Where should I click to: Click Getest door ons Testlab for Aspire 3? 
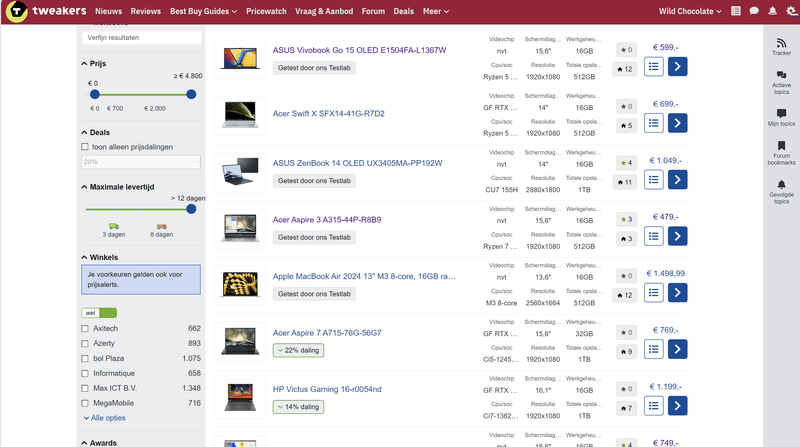point(314,237)
